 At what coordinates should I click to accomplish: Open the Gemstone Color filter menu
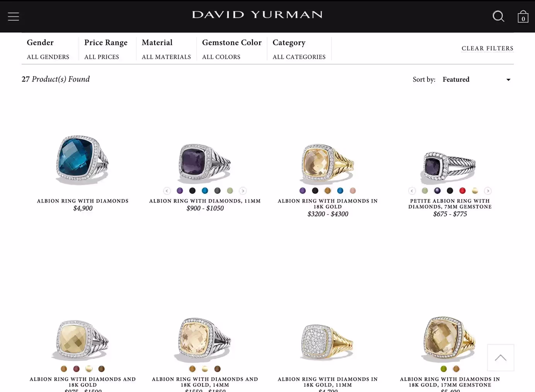232,49
